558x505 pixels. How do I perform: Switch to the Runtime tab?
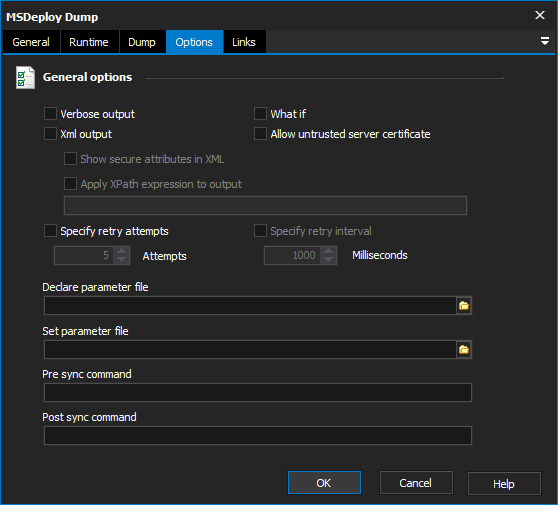click(x=89, y=42)
